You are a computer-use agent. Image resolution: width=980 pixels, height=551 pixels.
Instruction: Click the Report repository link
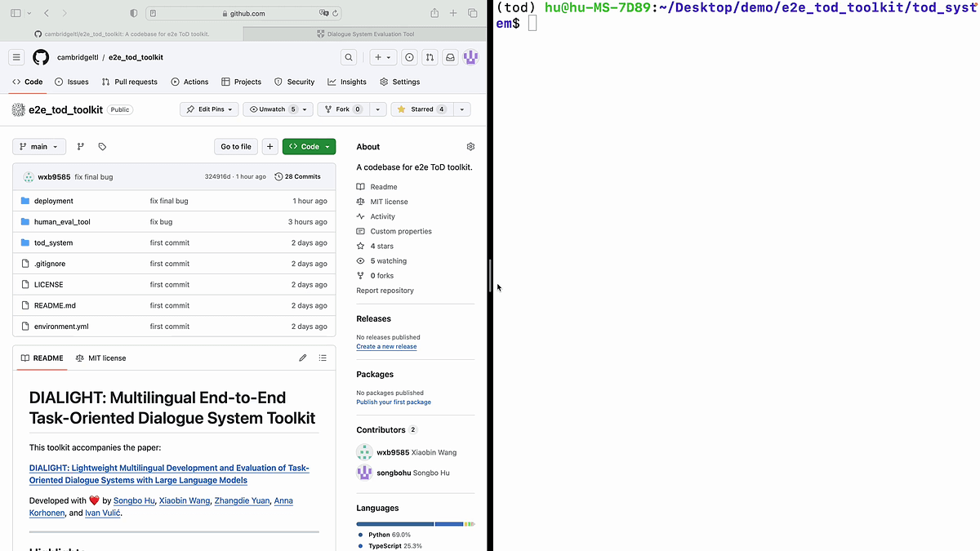coord(385,291)
